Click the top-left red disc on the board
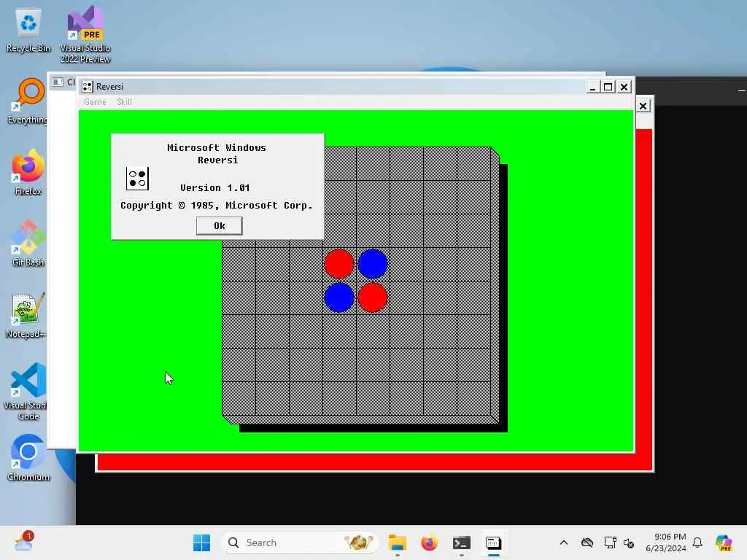747x560 pixels. click(x=339, y=264)
